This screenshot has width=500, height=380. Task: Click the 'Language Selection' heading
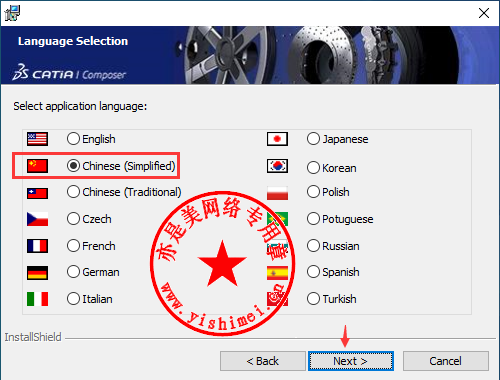pyautogui.click(x=73, y=41)
